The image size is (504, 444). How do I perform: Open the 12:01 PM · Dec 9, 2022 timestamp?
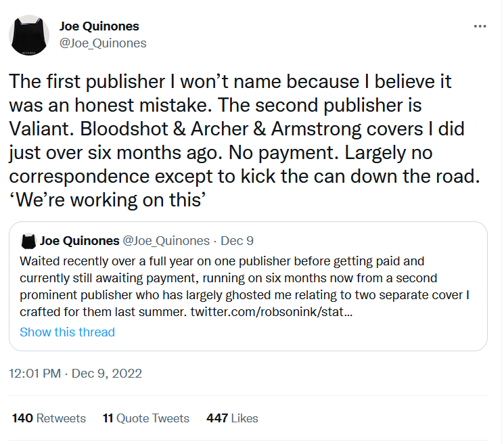75,374
